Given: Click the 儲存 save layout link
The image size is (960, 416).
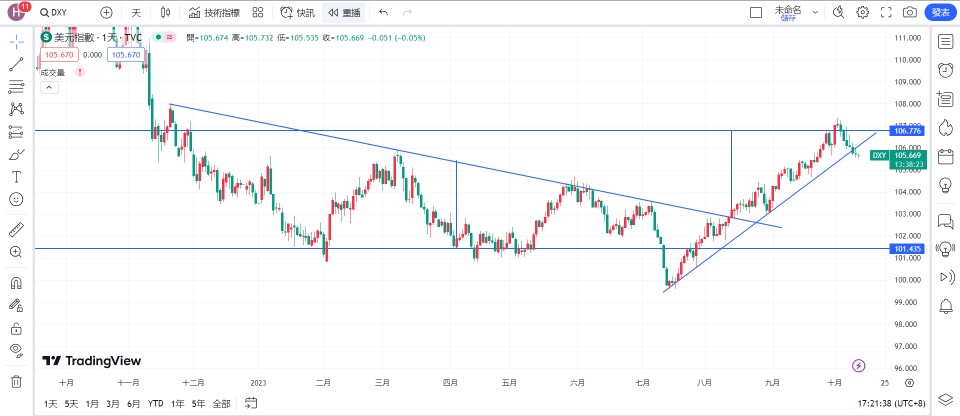Looking at the screenshot, I should pyautogui.click(x=788, y=16).
